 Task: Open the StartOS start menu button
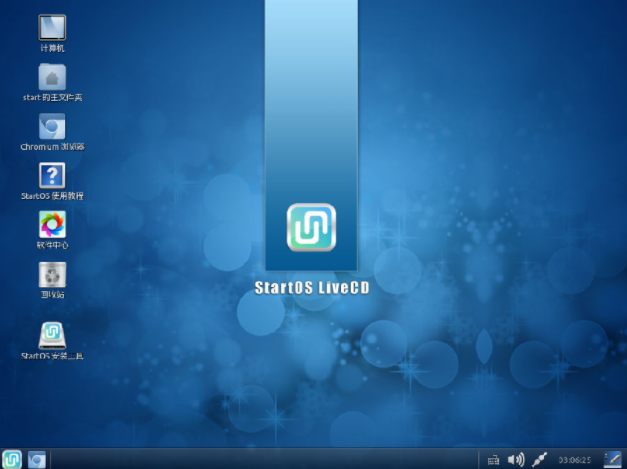click(x=12, y=459)
